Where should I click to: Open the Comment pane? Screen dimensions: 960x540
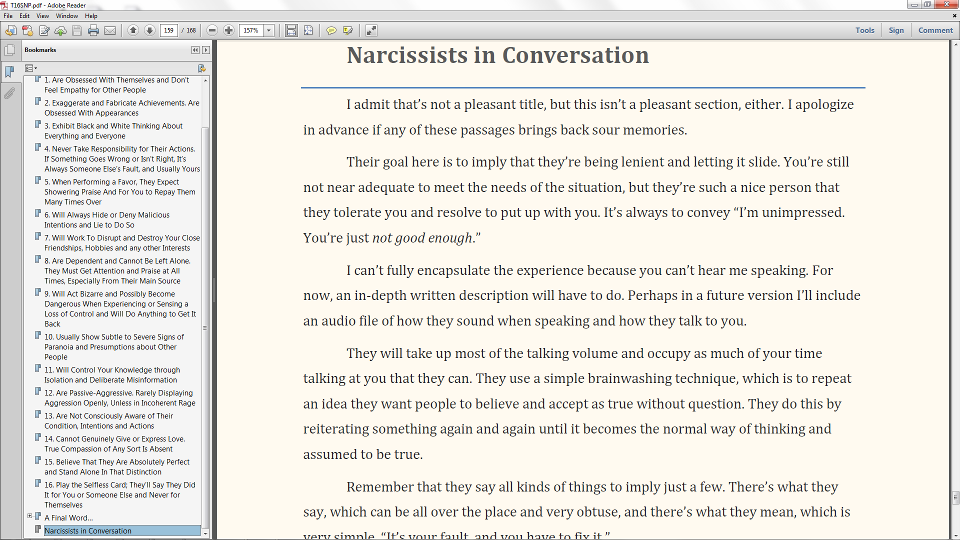tap(935, 31)
